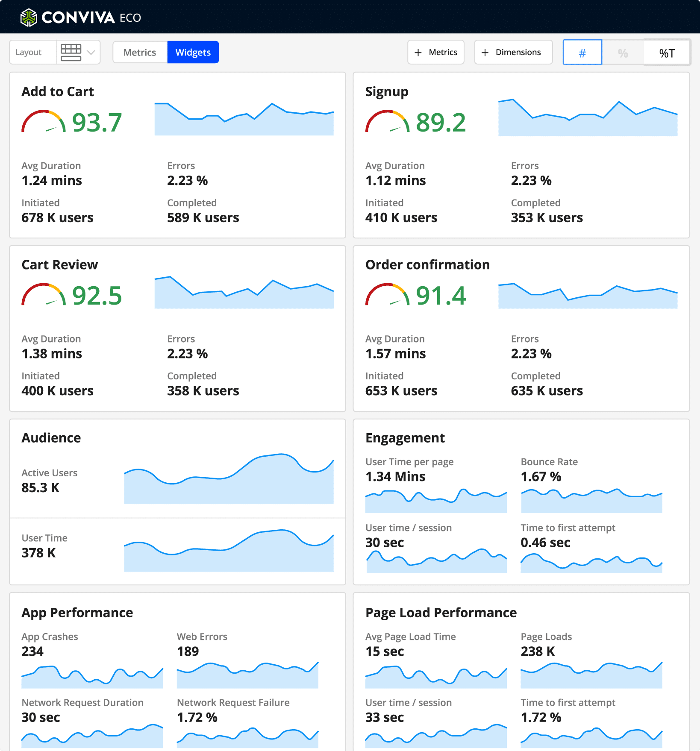Click the Bounce Rate sparkline chart
700x751 pixels.
[x=591, y=501]
